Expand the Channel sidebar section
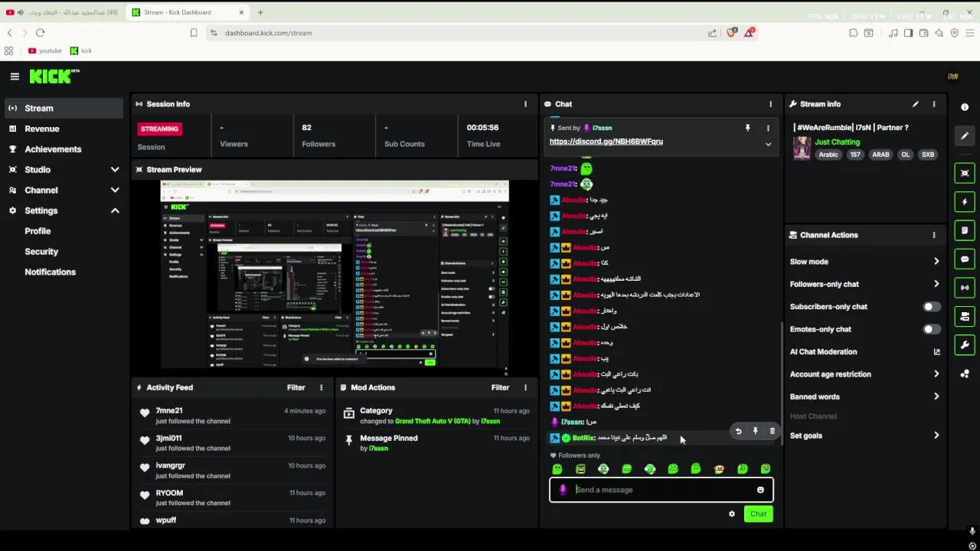The height and width of the screenshot is (551, 980). [x=115, y=190]
